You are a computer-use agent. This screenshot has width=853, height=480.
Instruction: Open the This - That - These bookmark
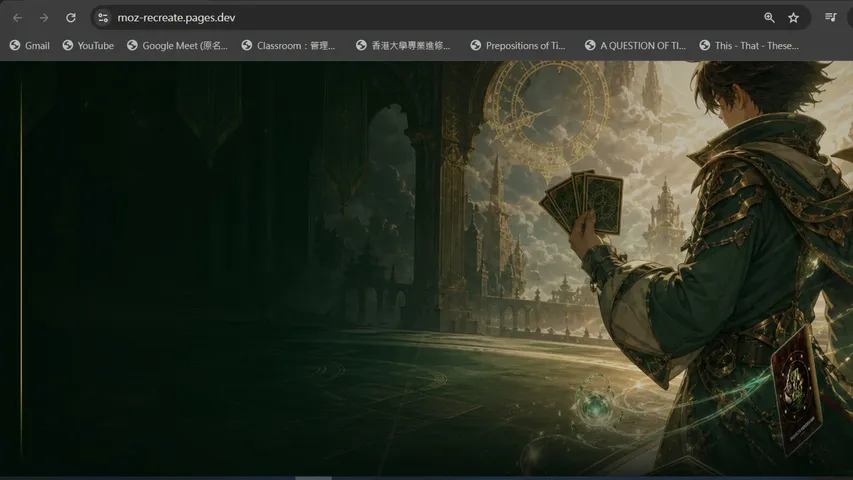coord(750,46)
